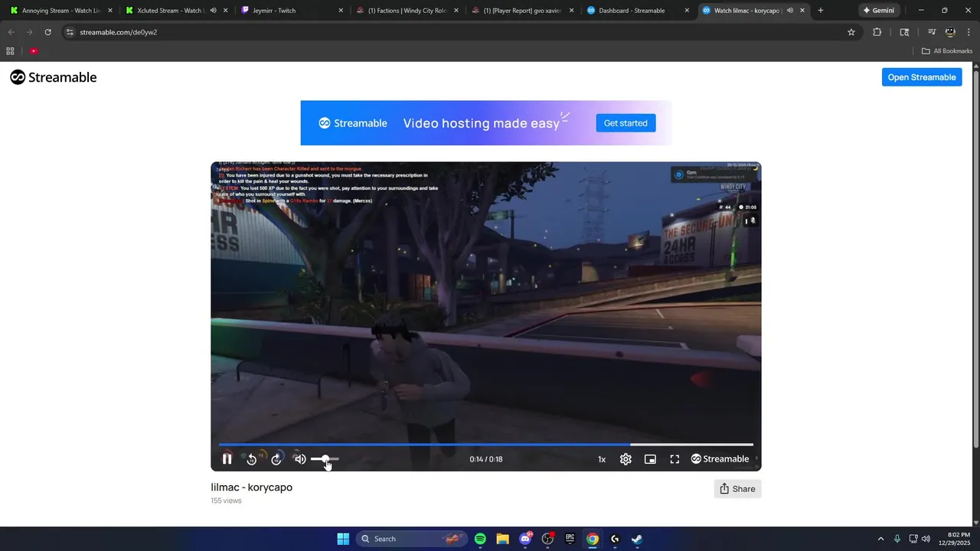Screen dimensions: 980x551
Task: Open the clock showing 8:02 PM
Action: 954,539
